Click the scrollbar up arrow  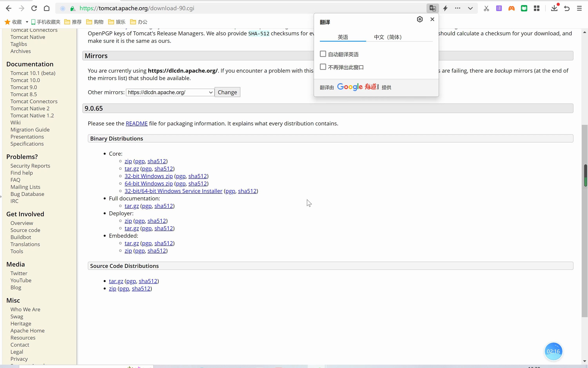click(x=585, y=32)
